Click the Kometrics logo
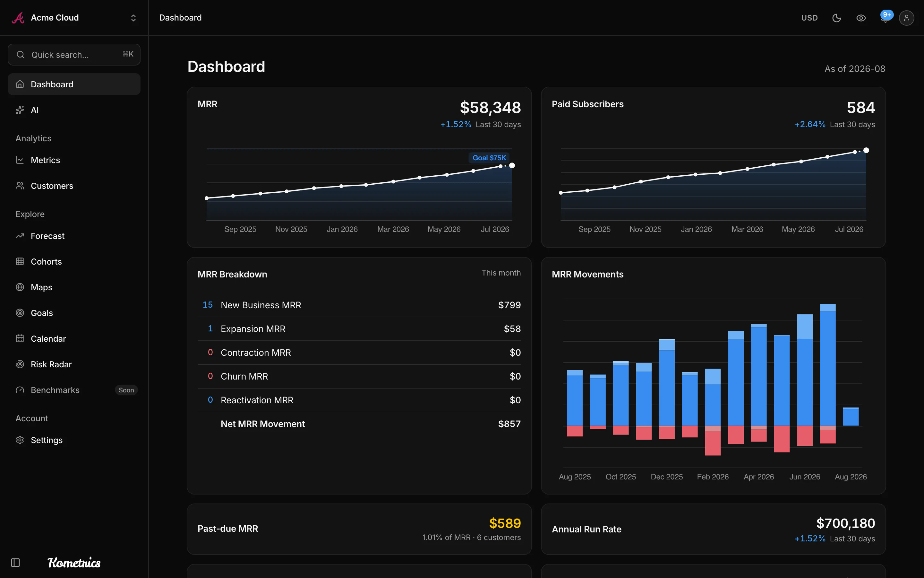The height and width of the screenshot is (578, 924). (74, 562)
